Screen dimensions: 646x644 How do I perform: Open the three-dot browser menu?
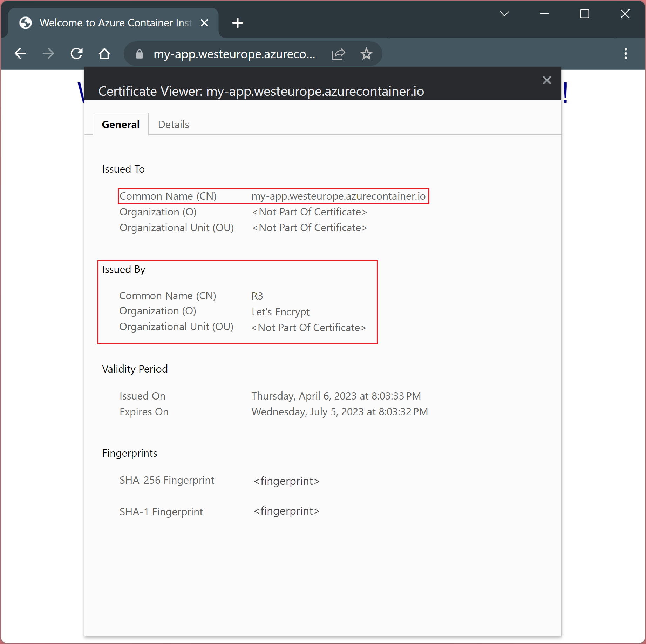626,54
